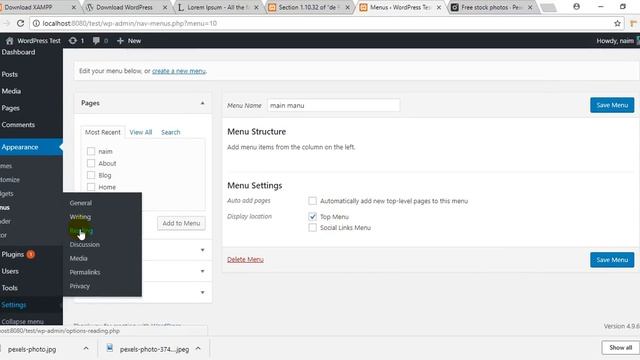The width and height of the screenshot is (640, 360).
Task: Click the bottom Save Menu button
Action: [612, 260]
